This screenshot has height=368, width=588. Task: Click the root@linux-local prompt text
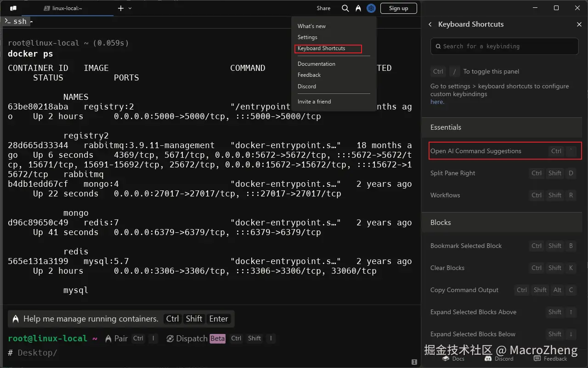47,339
